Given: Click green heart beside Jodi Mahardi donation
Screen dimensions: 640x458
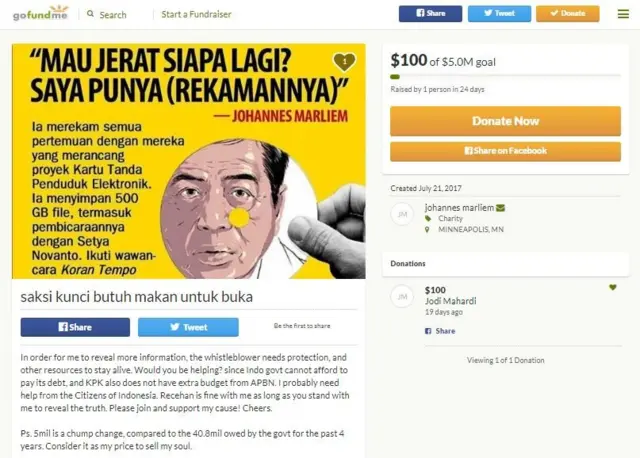Looking at the screenshot, I should pos(612,287).
